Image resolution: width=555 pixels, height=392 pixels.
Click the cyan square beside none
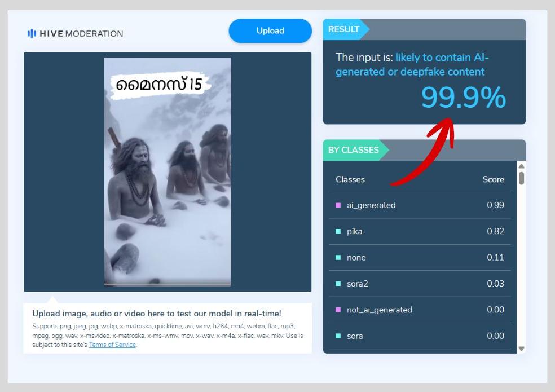click(x=338, y=258)
